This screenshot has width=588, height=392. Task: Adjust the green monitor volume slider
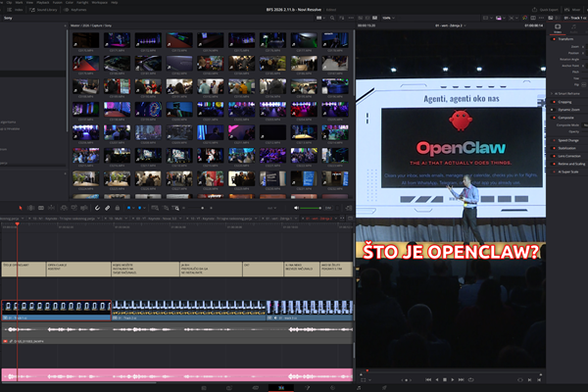(311, 208)
